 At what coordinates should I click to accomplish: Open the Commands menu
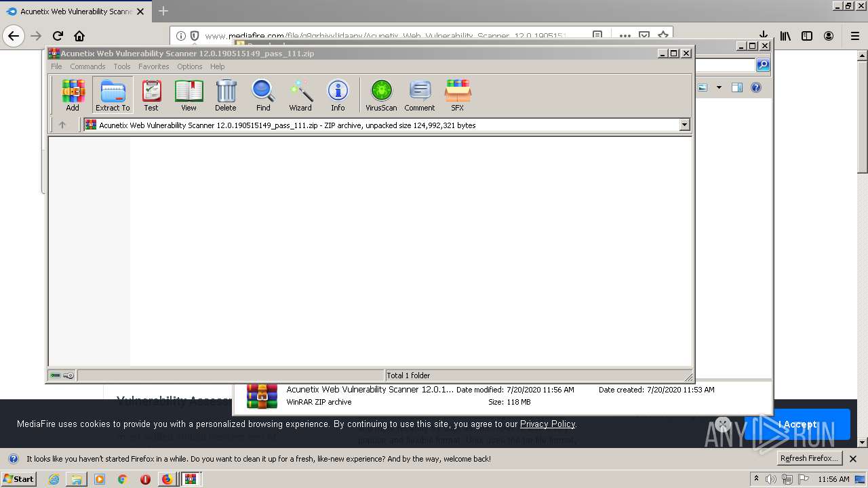tap(87, 66)
